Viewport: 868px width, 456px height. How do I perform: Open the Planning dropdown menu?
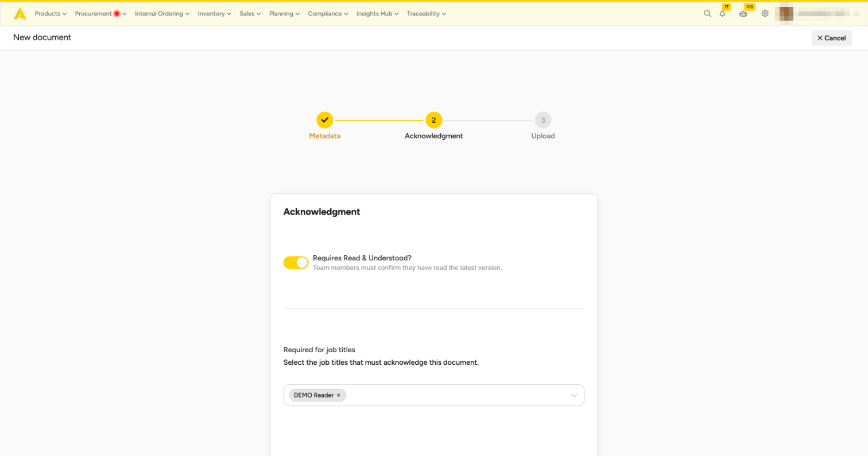pyautogui.click(x=285, y=14)
